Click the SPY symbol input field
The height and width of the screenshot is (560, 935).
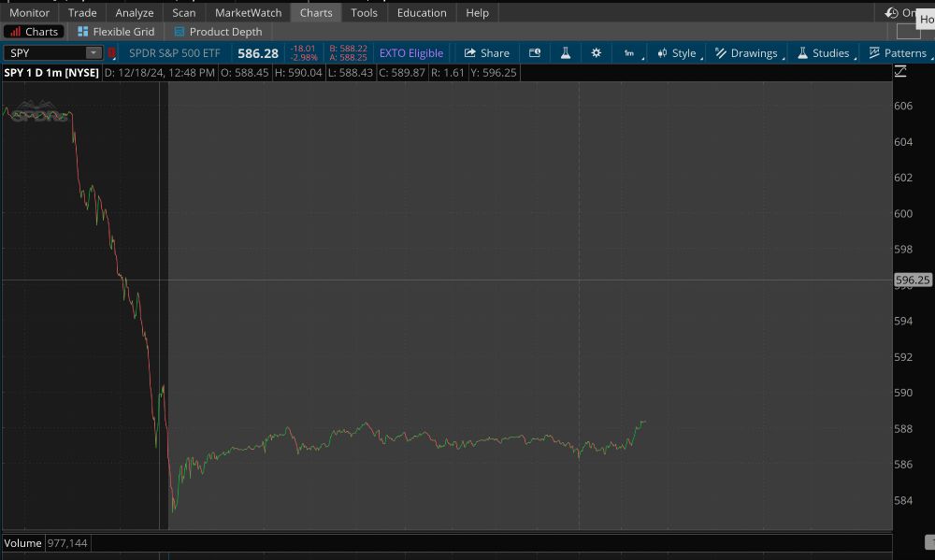tap(45, 53)
